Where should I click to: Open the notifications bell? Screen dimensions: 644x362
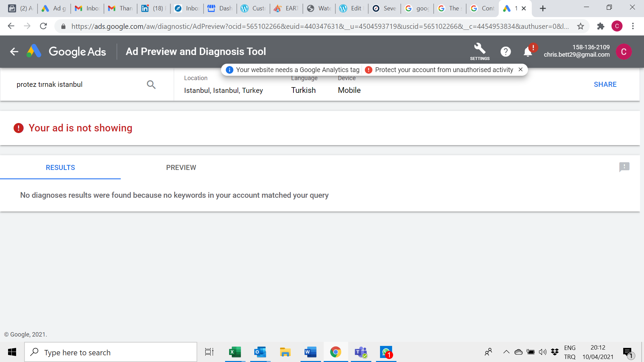[528, 52]
